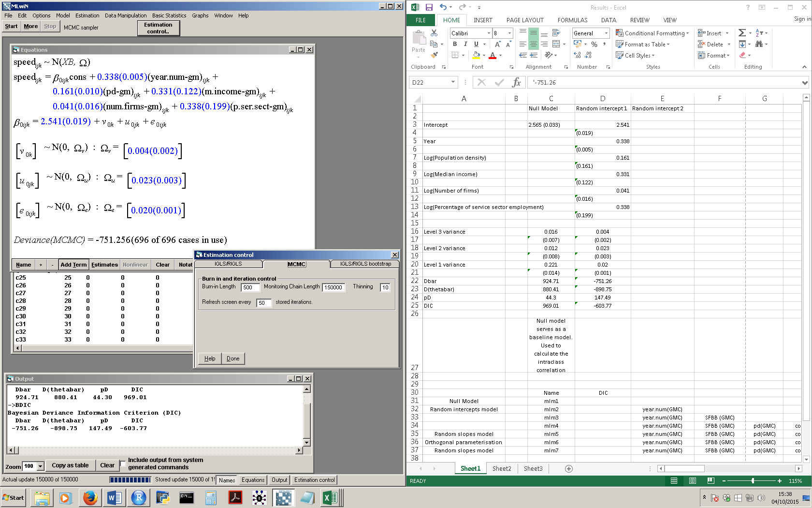Open the R application from the taskbar

[138, 497]
